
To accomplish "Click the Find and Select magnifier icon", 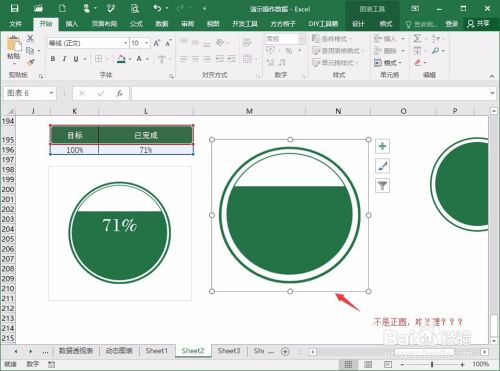I will [x=436, y=51].
